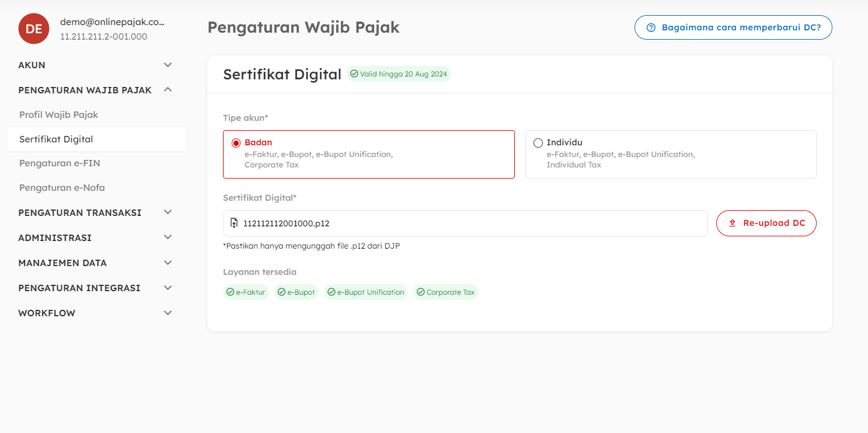Select the Badan account type radio button
The image size is (868, 433).
point(236,143)
